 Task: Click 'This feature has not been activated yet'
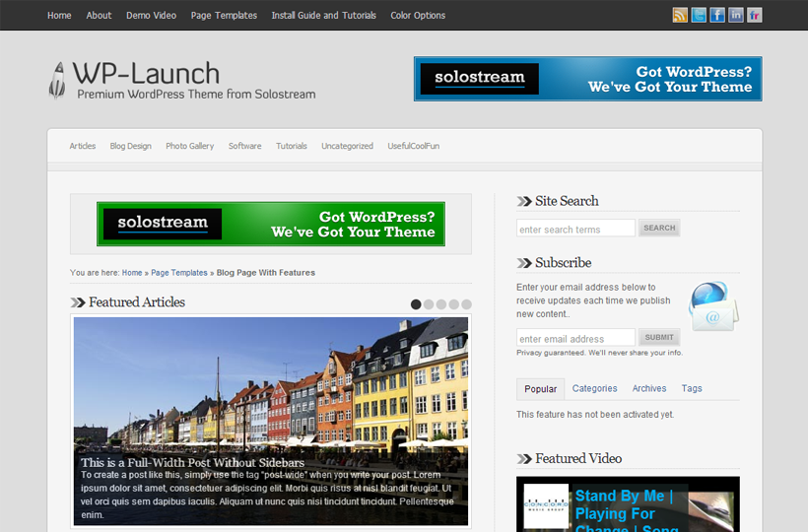click(x=595, y=415)
